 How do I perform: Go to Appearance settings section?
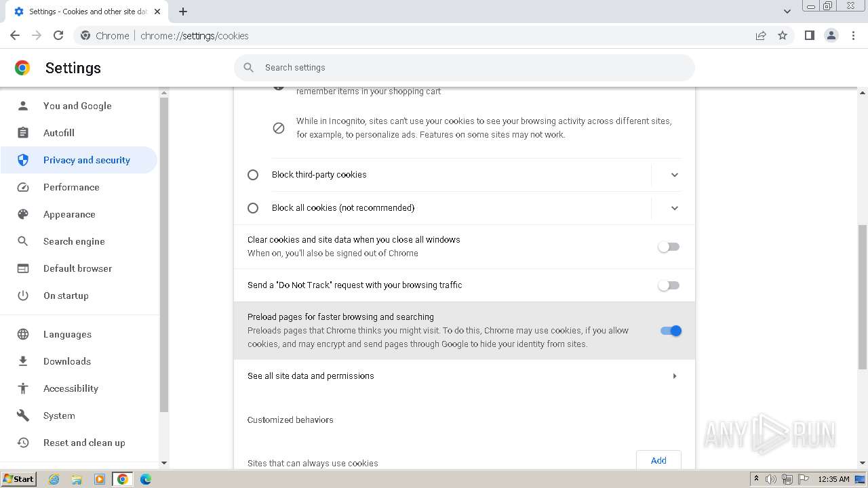[69, 214]
